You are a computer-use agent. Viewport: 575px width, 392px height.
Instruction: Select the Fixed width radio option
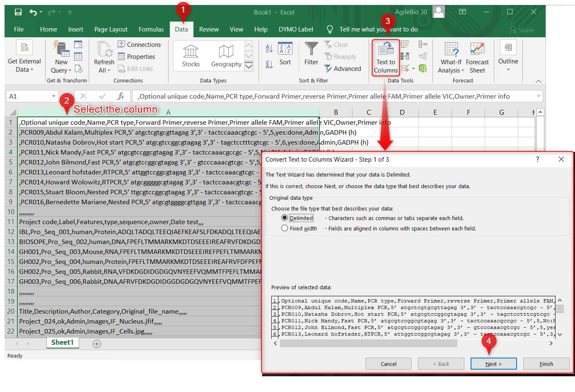click(x=285, y=228)
